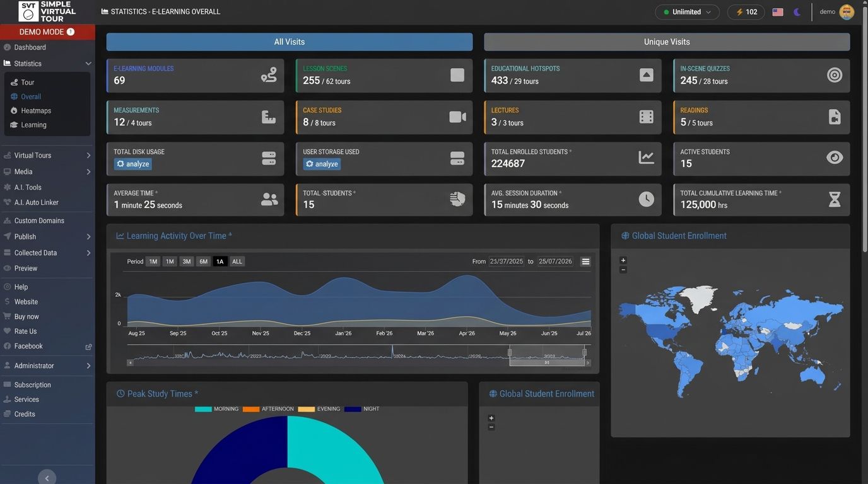This screenshot has height=484, width=868.
Task: Toggle the MORNING series in Peak Study Times legend
Action: [x=217, y=409]
